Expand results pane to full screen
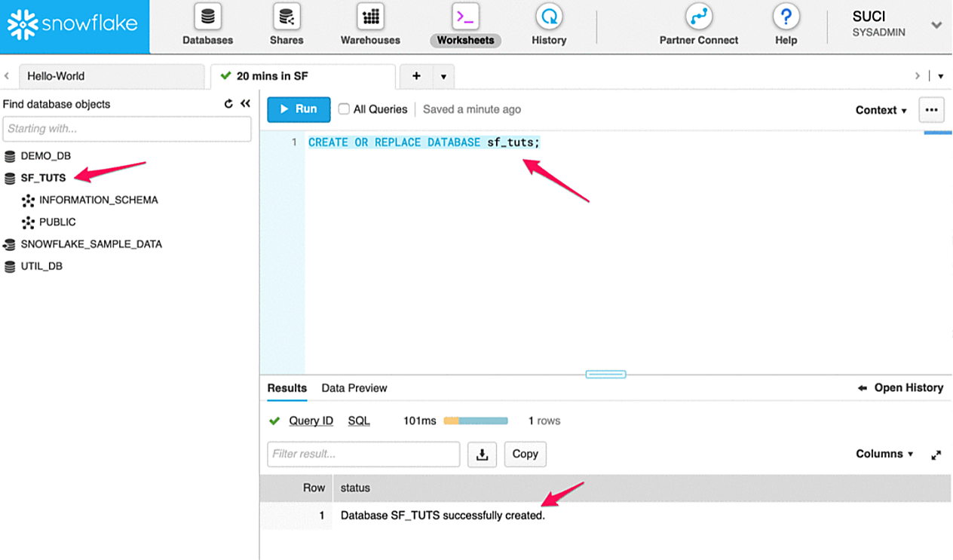Viewport: 953px width, 560px height. coord(936,454)
